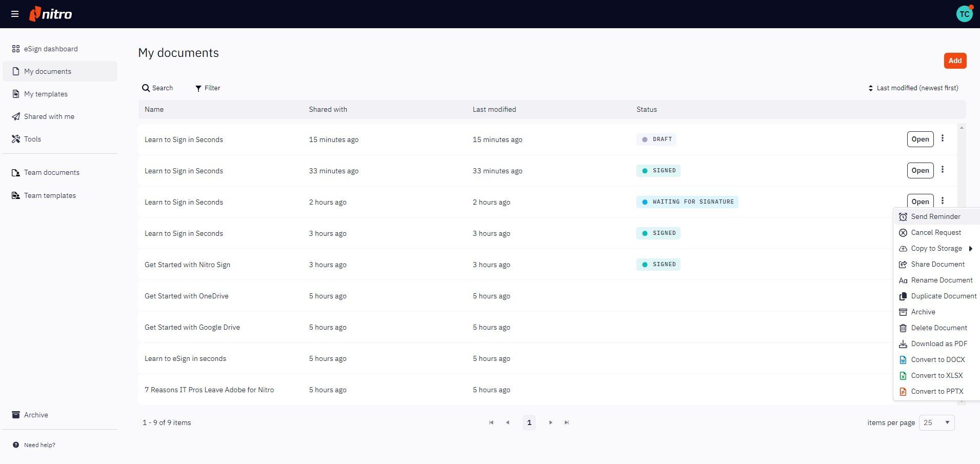The image size is (980, 464).
Task: Click the Nitro logo
Action: coord(51,14)
